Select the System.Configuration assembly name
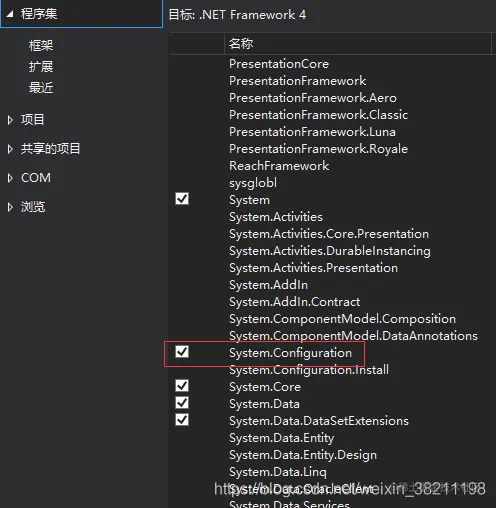Screen dimensions: 496x508 (x=291, y=353)
